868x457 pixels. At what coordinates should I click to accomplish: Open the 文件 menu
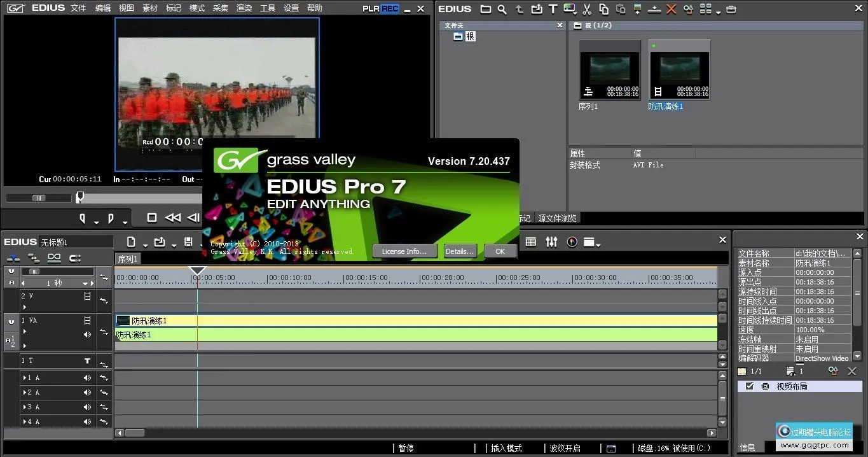click(x=78, y=8)
